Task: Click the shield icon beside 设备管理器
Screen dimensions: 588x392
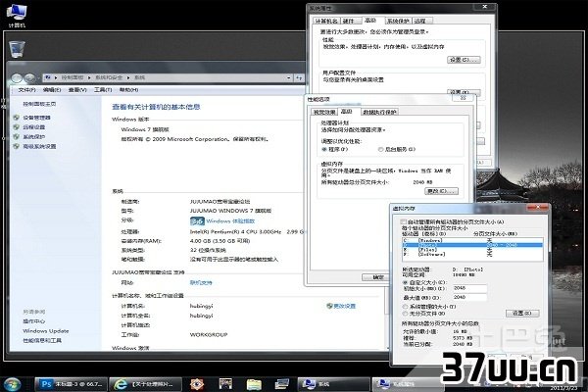Action: coord(16,118)
